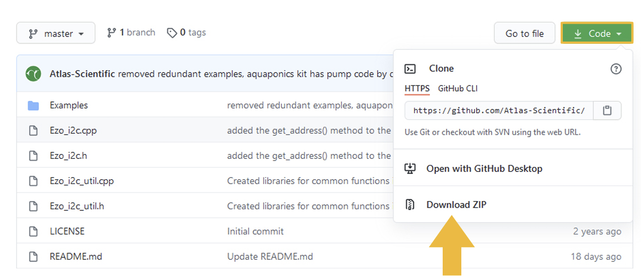644x280 pixels.
Task: Choose Download ZIP from the menu
Action: coord(456,204)
